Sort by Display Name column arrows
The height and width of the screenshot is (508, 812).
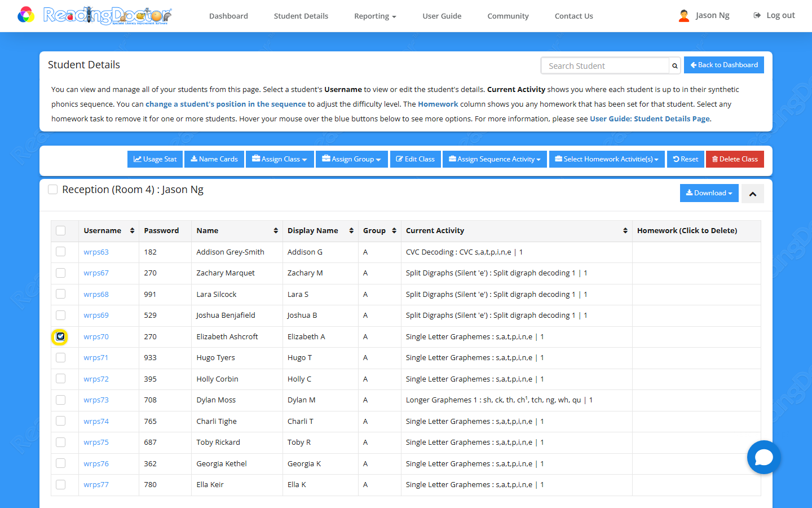[x=351, y=230]
